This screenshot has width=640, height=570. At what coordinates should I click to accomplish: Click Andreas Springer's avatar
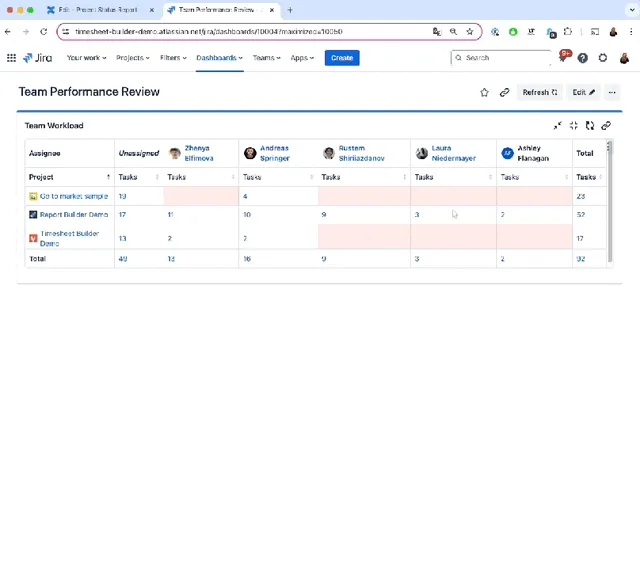tap(250, 153)
